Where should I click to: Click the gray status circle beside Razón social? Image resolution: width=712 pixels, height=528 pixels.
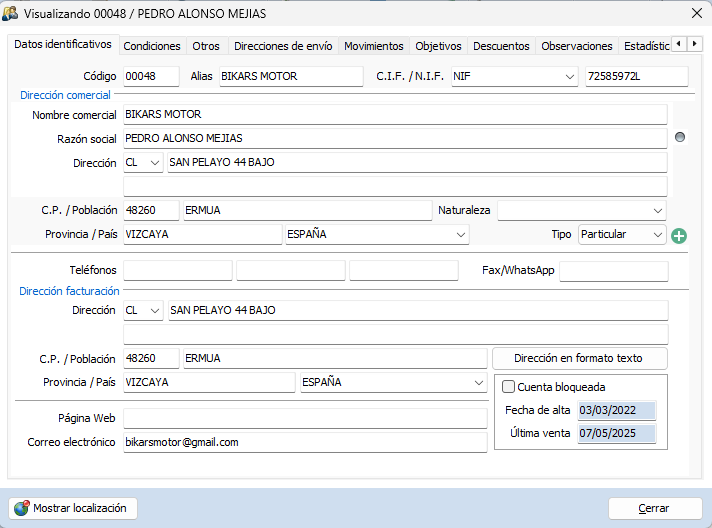tap(680, 137)
